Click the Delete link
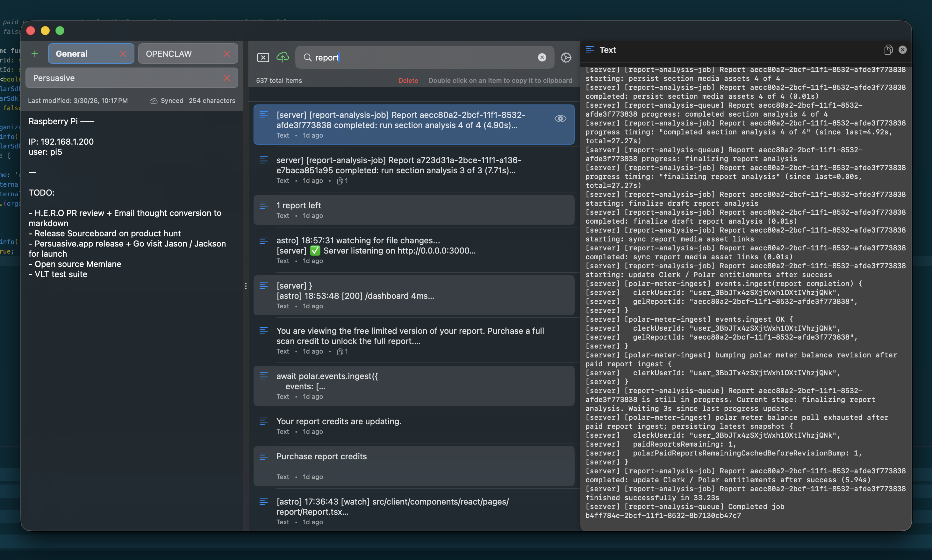Screen dimensions: 932x560 point(408,80)
